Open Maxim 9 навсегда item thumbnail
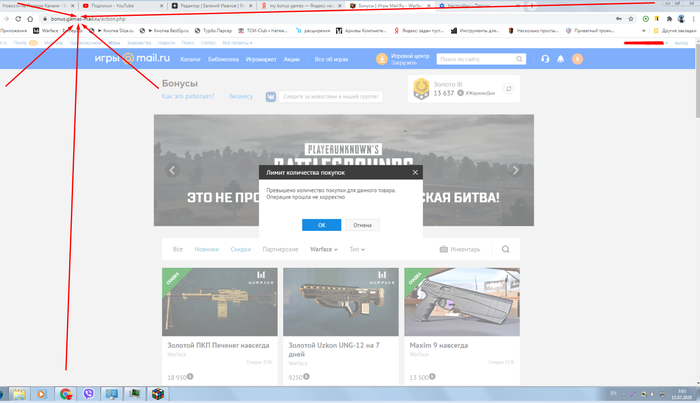Image resolution: width=700 pixels, height=403 pixels. [462, 302]
